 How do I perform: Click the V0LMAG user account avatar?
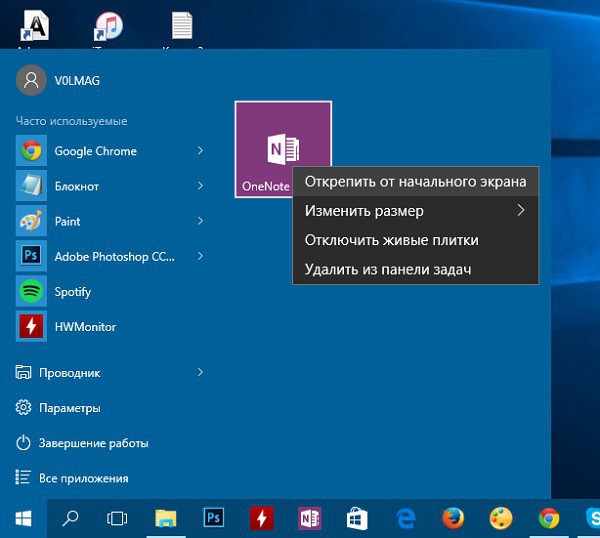coord(31,80)
